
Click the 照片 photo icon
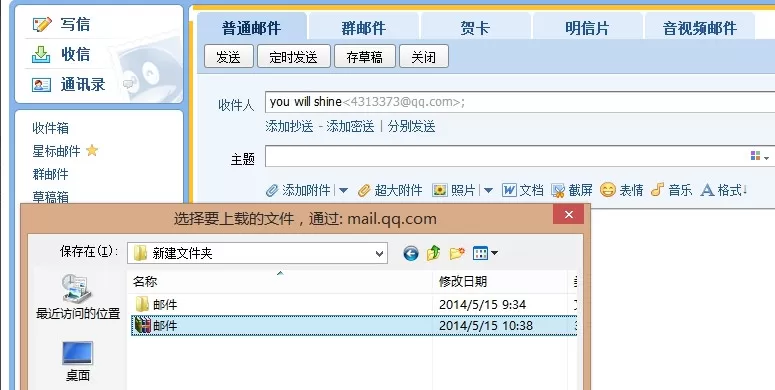point(439,190)
